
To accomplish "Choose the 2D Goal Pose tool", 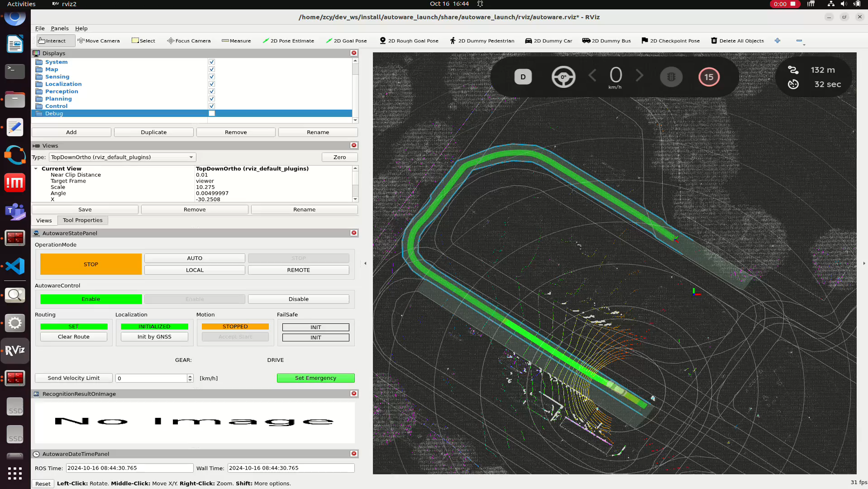I will click(346, 41).
